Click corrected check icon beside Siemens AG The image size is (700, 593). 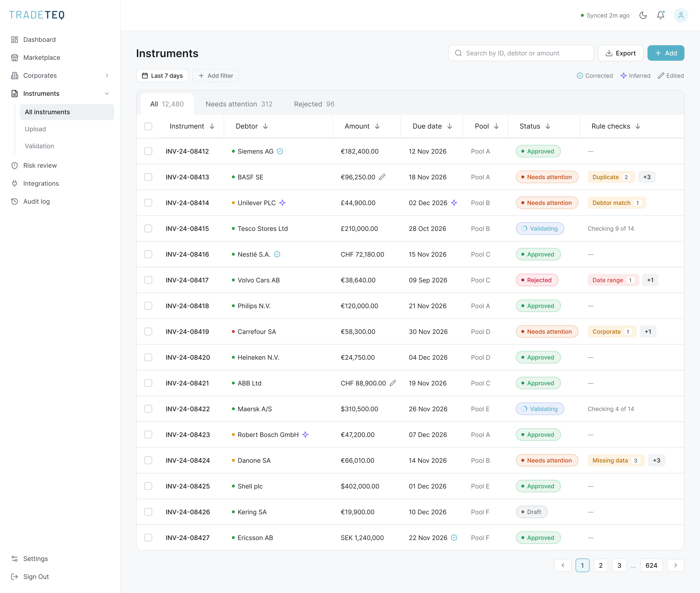point(280,151)
